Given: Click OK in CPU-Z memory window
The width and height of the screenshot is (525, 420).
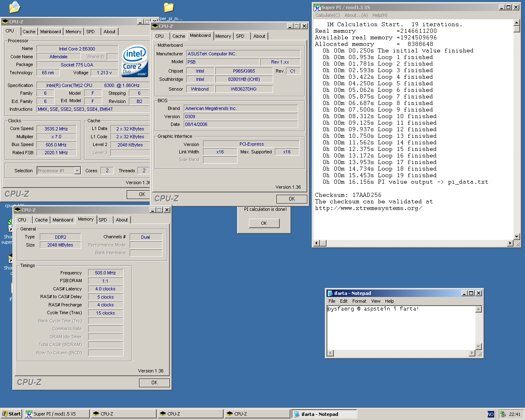Looking at the screenshot, I should pos(154,383).
